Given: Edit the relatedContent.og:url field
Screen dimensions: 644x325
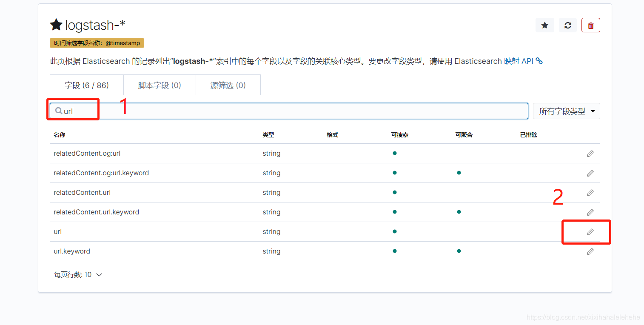Looking at the screenshot, I should pyautogui.click(x=590, y=154).
